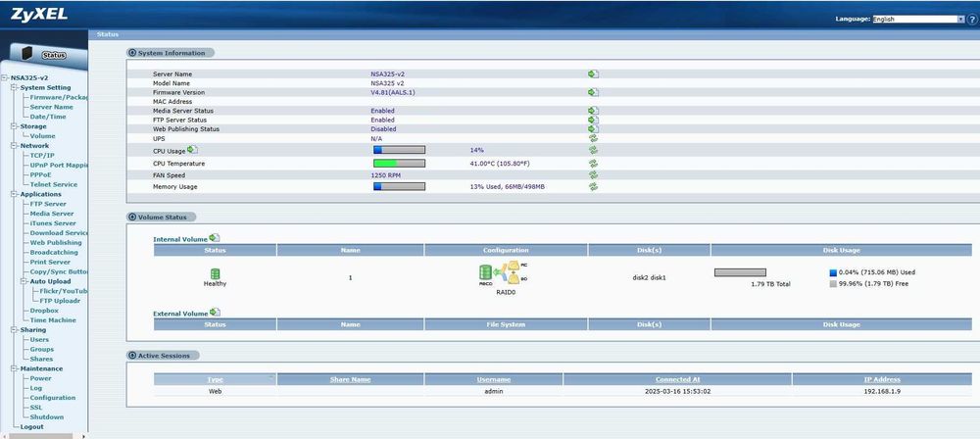
Task: Click the Logout link
Action: (32, 426)
